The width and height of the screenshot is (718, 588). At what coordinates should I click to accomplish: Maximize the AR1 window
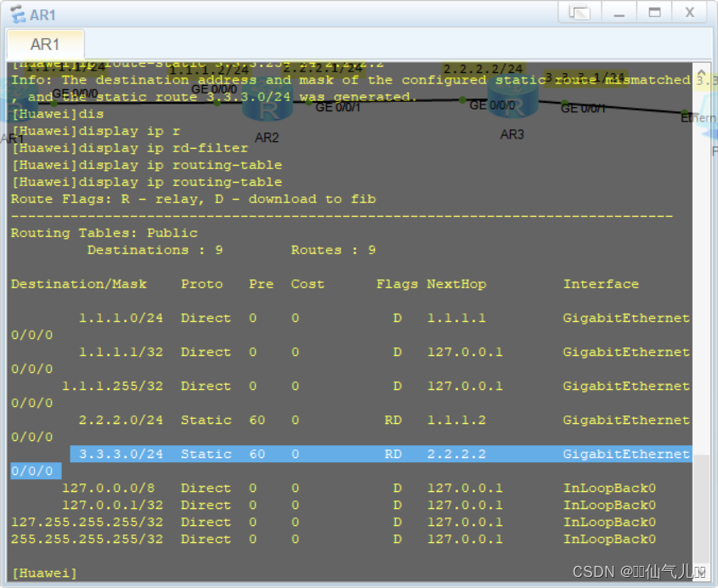[x=654, y=13]
